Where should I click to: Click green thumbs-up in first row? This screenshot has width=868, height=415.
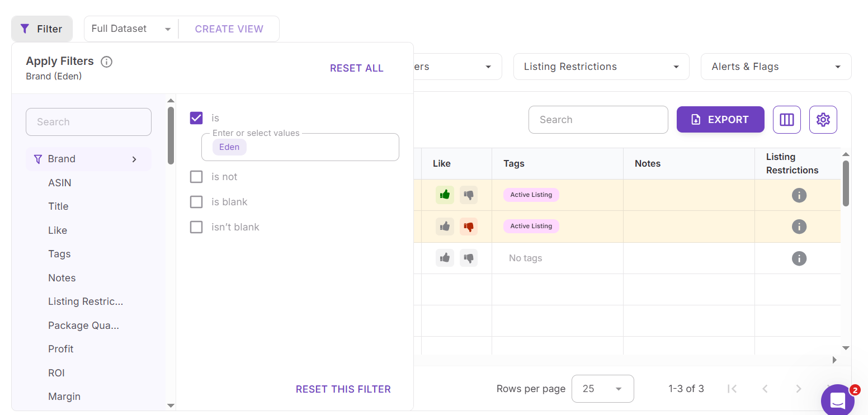(445, 195)
